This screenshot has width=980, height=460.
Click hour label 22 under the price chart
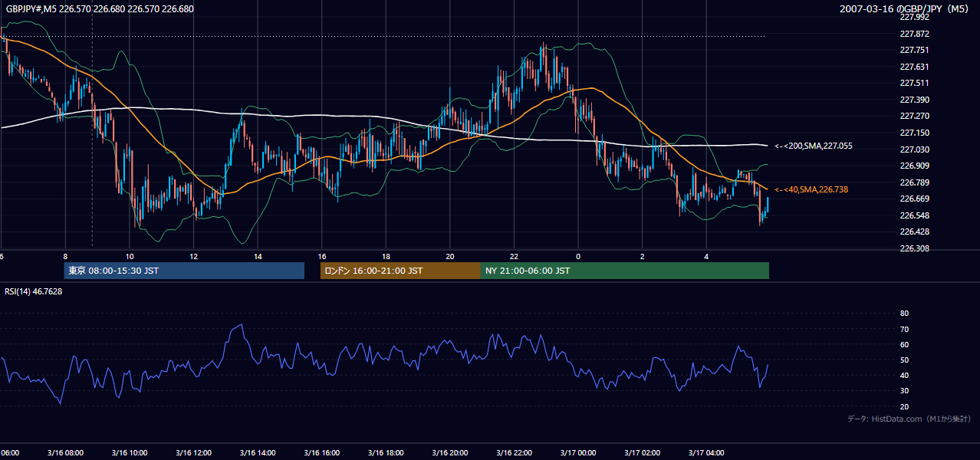coord(514,257)
